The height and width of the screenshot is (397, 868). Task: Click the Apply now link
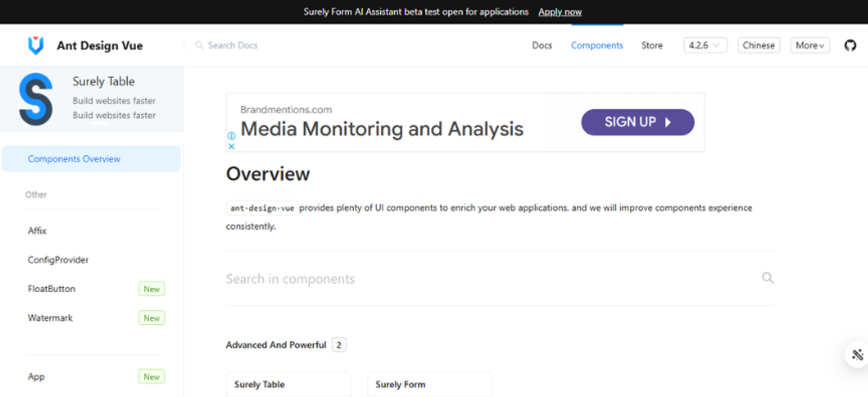(x=560, y=12)
